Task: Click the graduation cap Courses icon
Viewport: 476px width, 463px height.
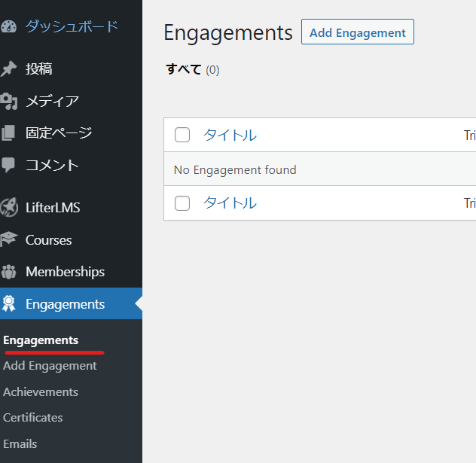Action: (x=9, y=239)
